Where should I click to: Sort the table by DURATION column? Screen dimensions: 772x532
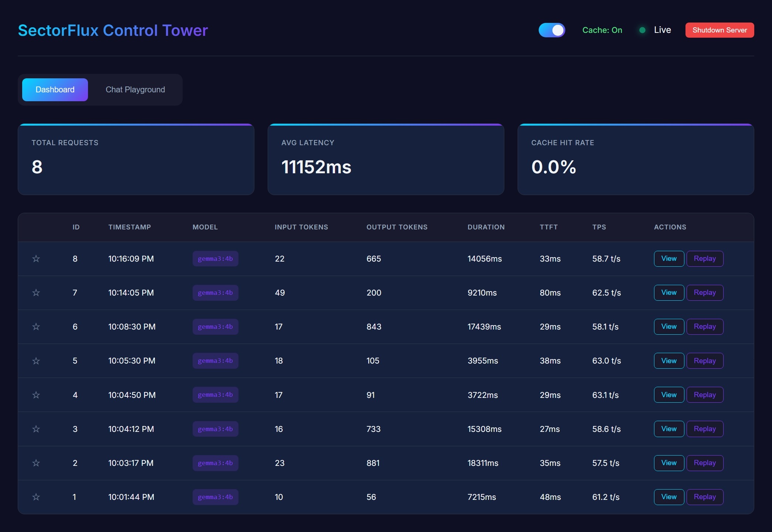pyautogui.click(x=486, y=227)
